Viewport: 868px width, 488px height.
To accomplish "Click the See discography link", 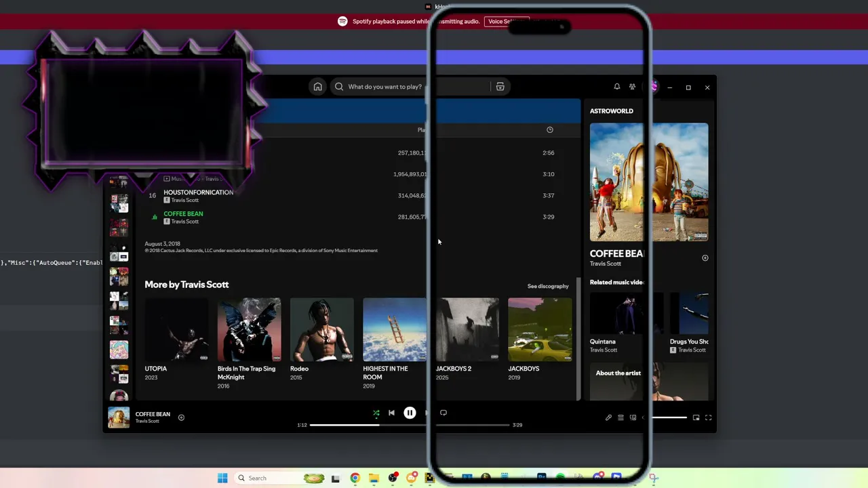I will pos(548,286).
